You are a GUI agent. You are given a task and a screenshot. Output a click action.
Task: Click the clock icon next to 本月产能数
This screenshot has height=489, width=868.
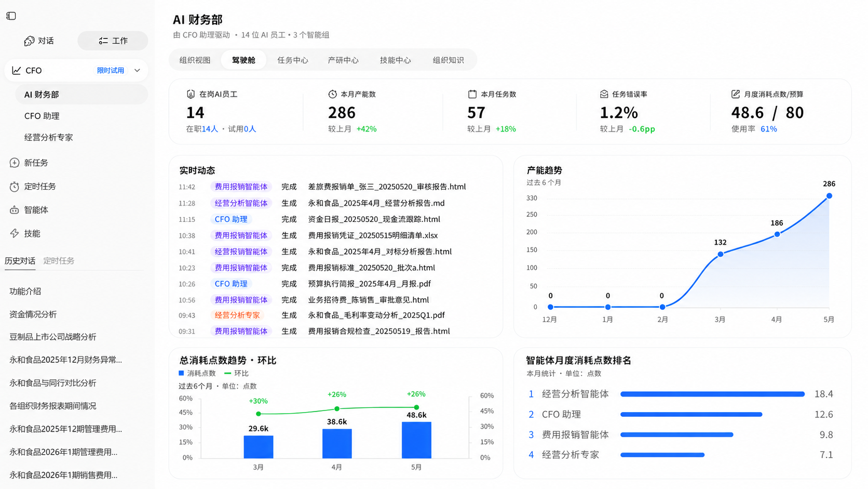click(332, 94)
